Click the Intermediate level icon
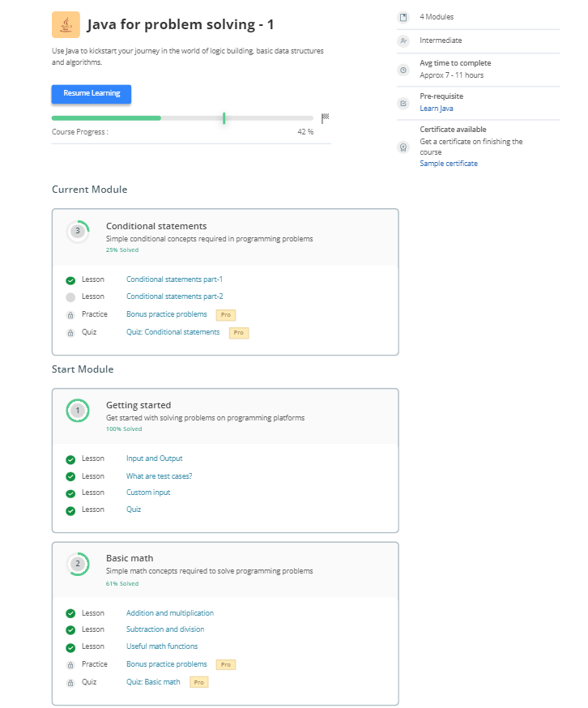The image size is (588, 708). click(403, 41)
